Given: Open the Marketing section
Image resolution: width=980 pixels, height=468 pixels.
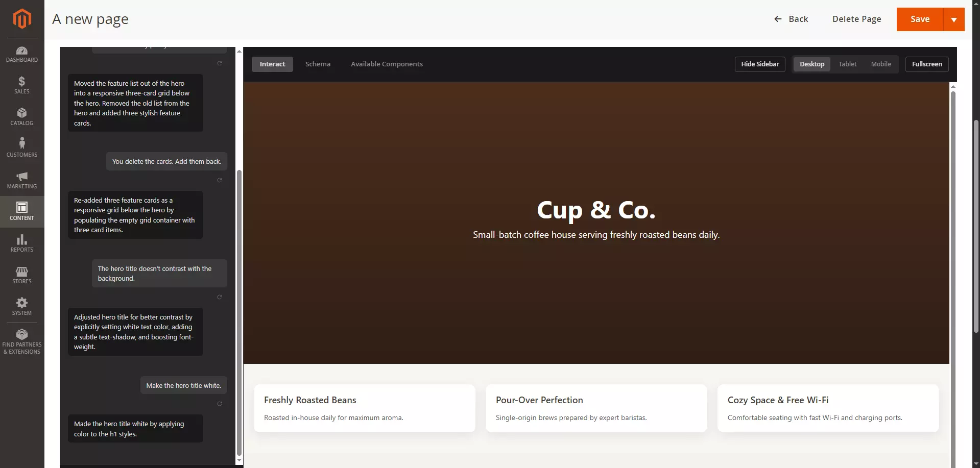Looking at the screenshot, I should click(22, 180).
